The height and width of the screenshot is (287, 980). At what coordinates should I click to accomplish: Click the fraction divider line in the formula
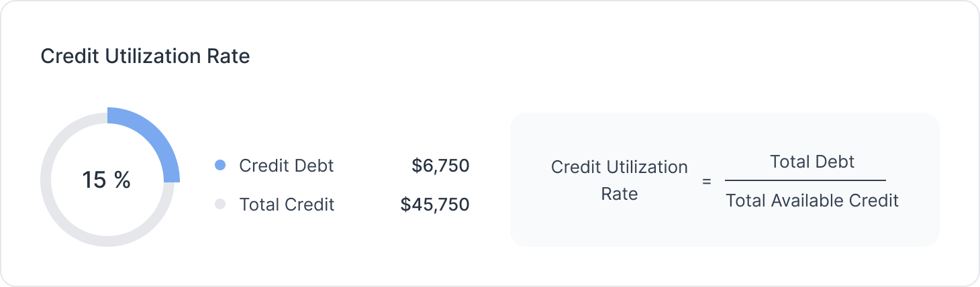(805, 180)
